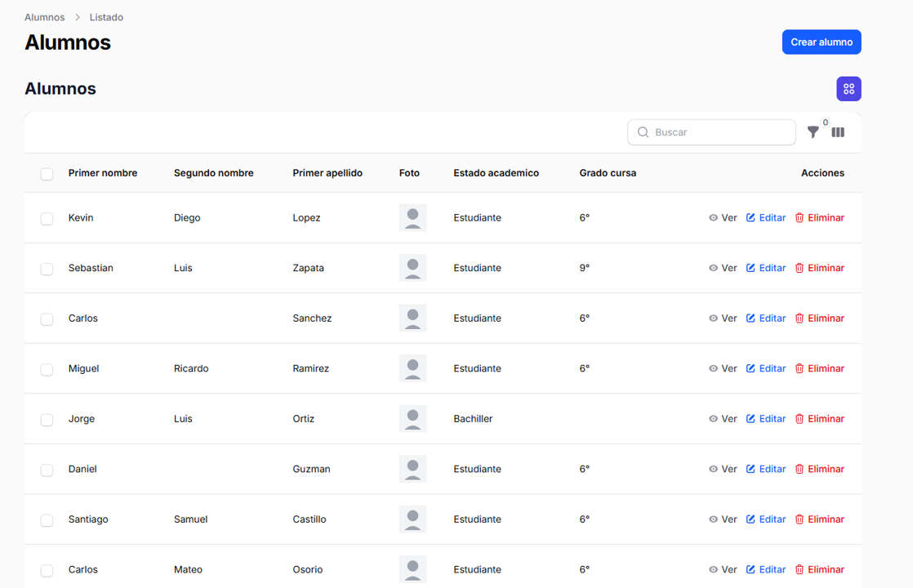Click the pencil icon for Santiago Castillo
Viewport: 913px width, 588px height.
point(750,519)
